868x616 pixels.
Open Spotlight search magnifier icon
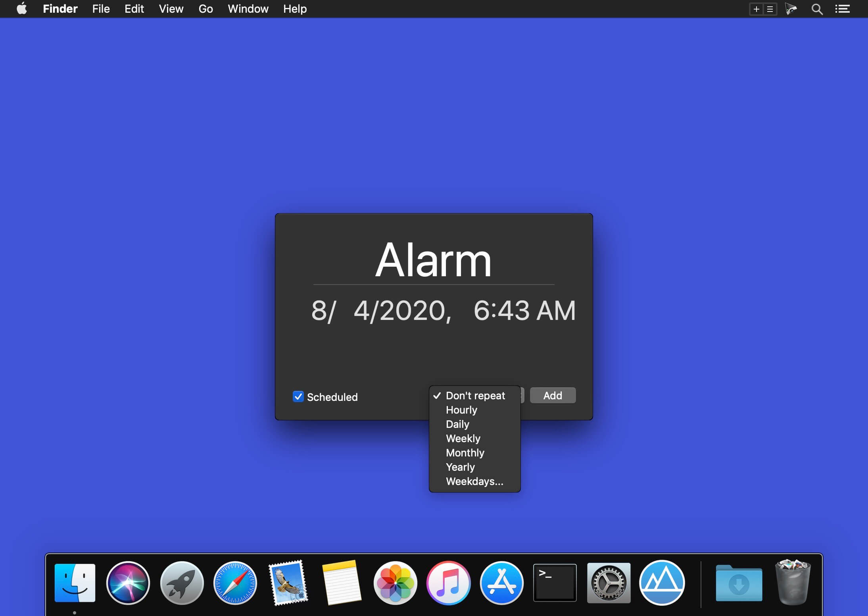(x=817, y=9)
